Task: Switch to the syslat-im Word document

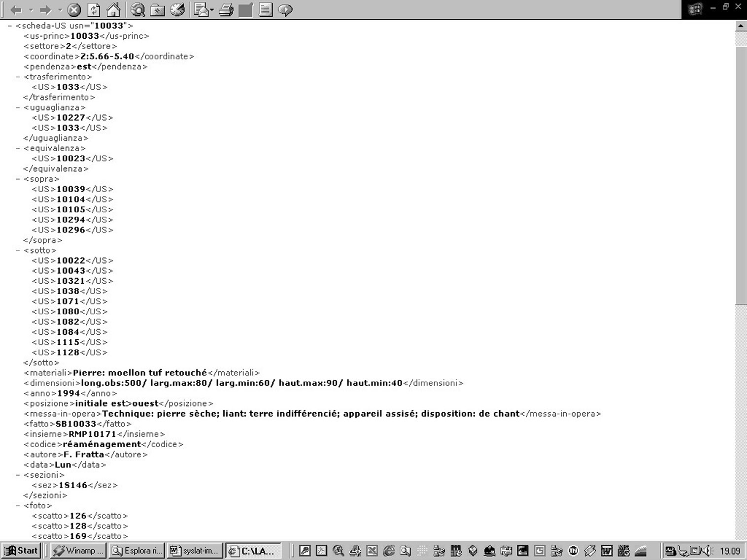Action: (195, 551)
